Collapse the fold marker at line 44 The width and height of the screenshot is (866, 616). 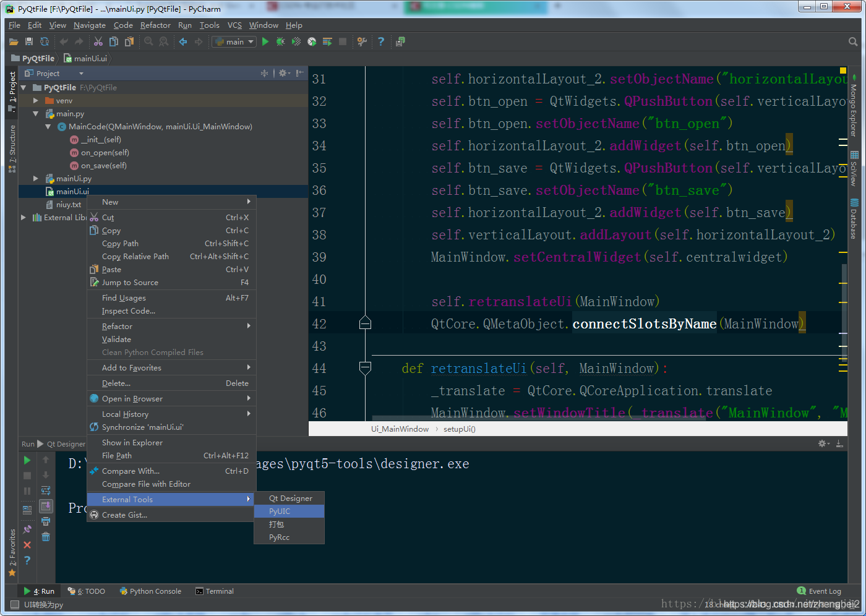(x=365, y=369)
